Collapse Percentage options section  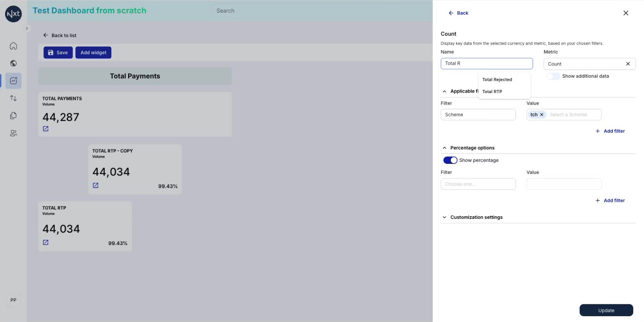[444, 148]
